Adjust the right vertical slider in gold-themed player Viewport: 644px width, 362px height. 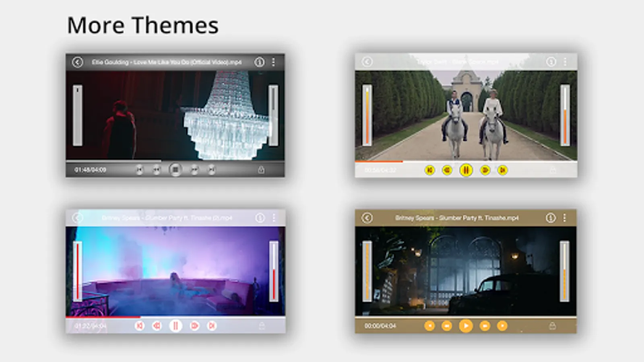tap(565, 271)
